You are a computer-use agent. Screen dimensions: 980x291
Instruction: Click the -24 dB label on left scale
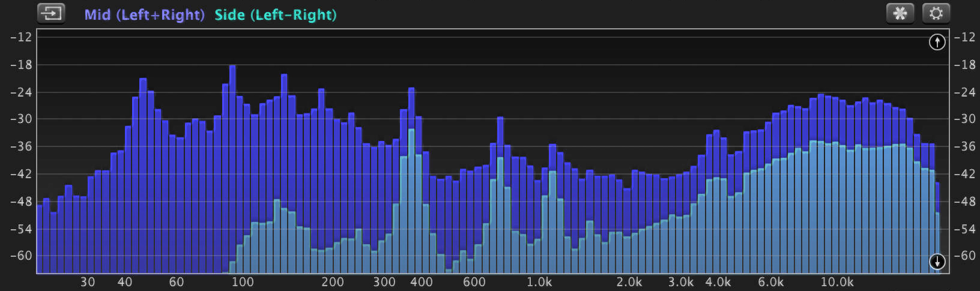pos(21,92)
